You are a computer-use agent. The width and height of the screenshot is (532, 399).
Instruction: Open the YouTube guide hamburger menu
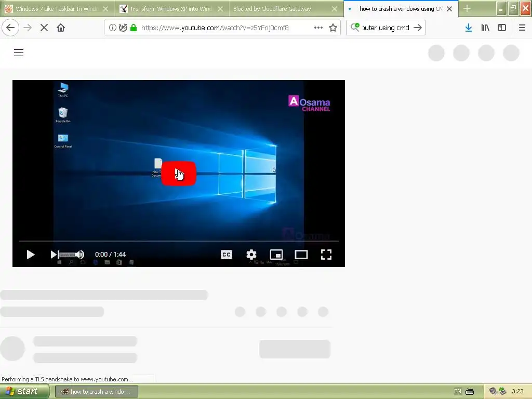click(x=19, y=52)
